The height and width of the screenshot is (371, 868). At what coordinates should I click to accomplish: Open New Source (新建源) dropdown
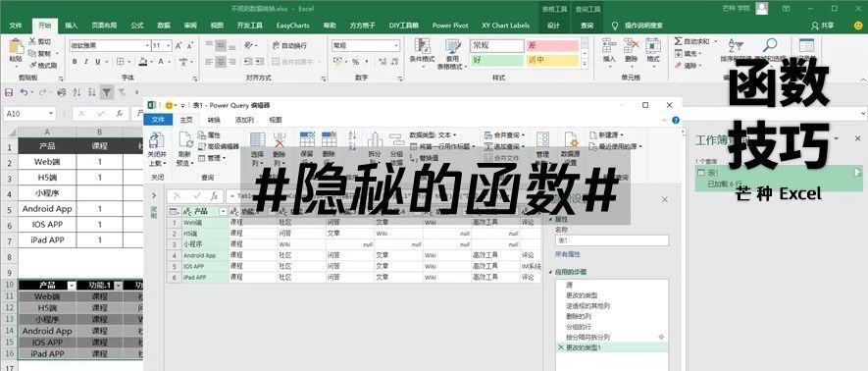tap(621, 135)
